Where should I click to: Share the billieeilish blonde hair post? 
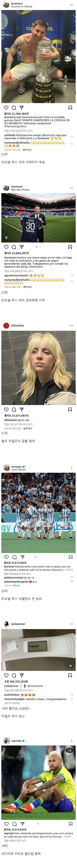pyautogui.click(x=22, y=409)
